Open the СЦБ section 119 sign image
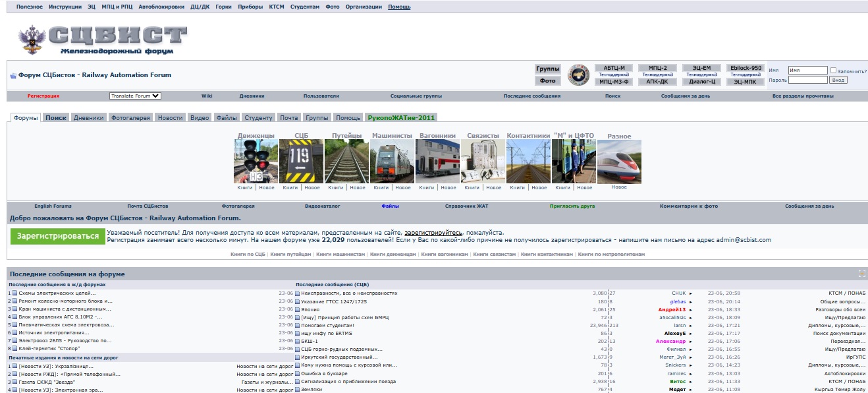The image size is (868, 393). 301,162
